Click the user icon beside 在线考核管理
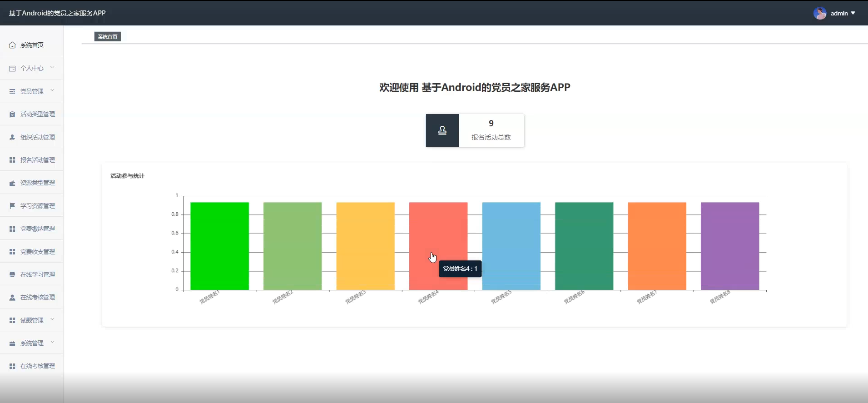The height and width of the screenshot is (403, 868). 12,297
